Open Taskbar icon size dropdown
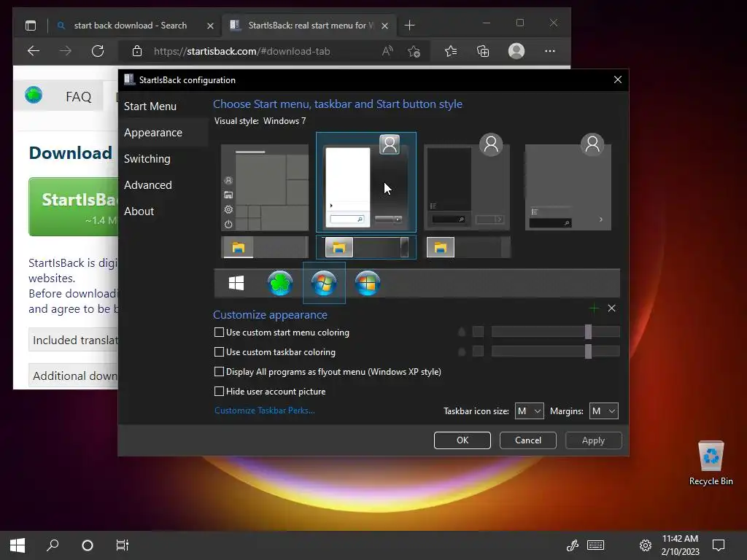Viewport: 747px width, 560px height. point(530,411)
